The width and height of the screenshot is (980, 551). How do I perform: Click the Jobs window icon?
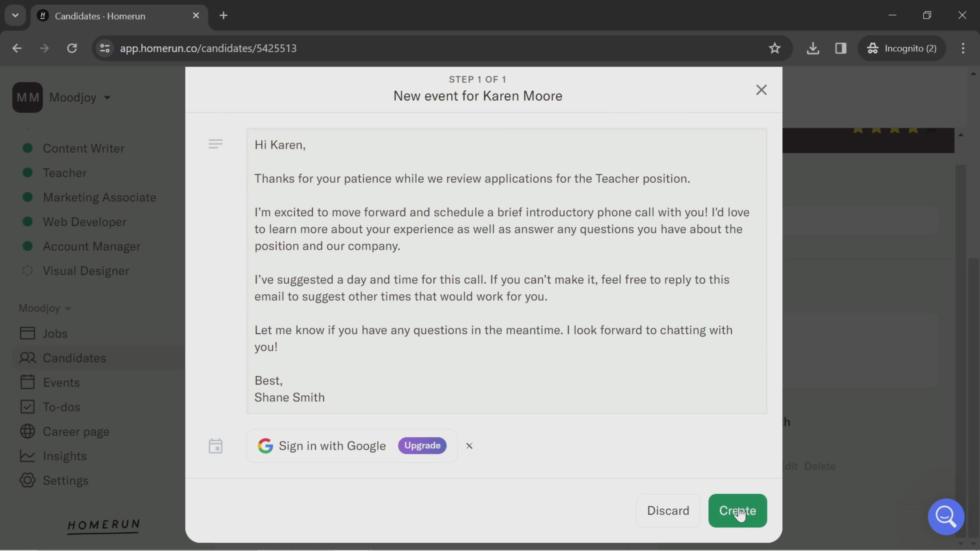point(27,333)
